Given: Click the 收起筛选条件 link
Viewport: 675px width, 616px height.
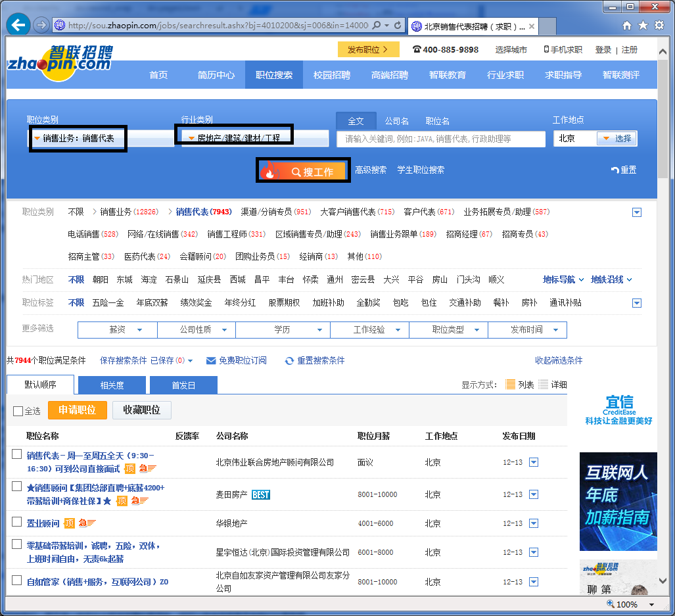Looking at the screenshot, I should 559,361.
